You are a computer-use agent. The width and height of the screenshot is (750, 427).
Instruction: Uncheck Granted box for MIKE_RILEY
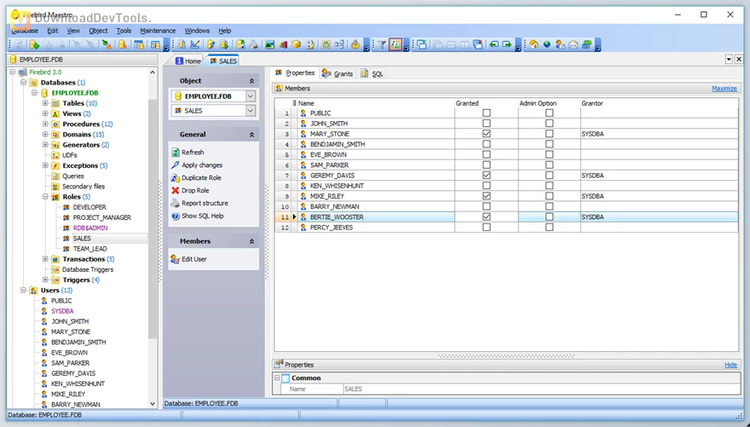click(486, 196)
